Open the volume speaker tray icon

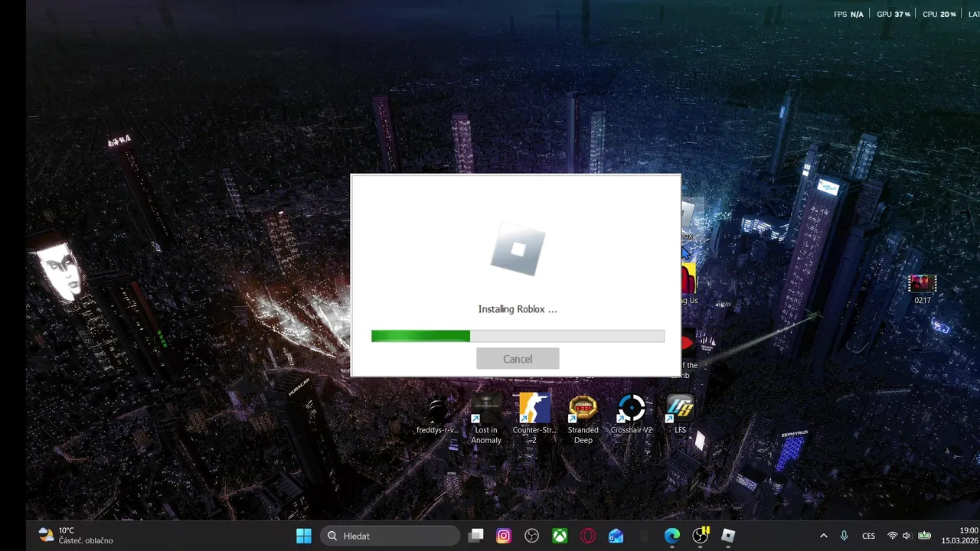coord(906,536)
